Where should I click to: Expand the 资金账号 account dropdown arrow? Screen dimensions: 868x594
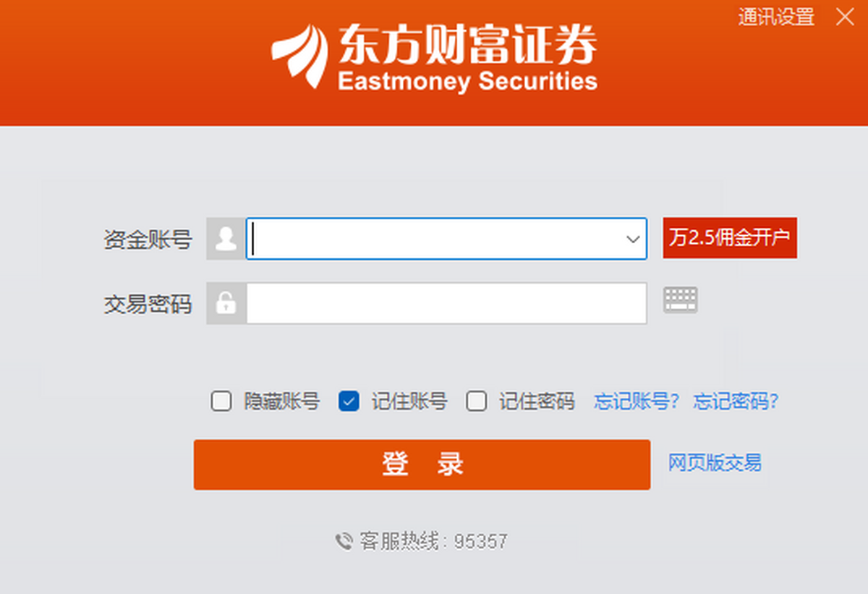633,239
